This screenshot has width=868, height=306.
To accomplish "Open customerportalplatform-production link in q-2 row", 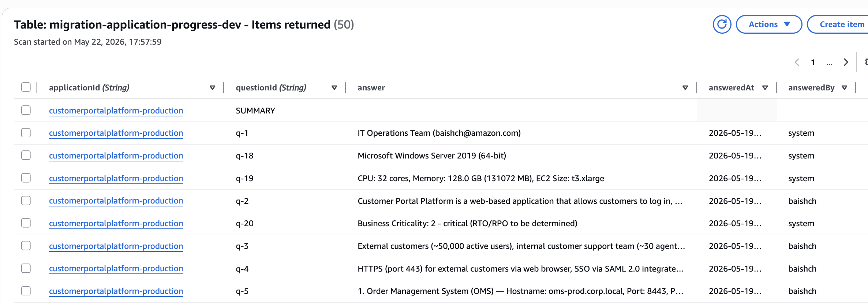I will 116,201.
